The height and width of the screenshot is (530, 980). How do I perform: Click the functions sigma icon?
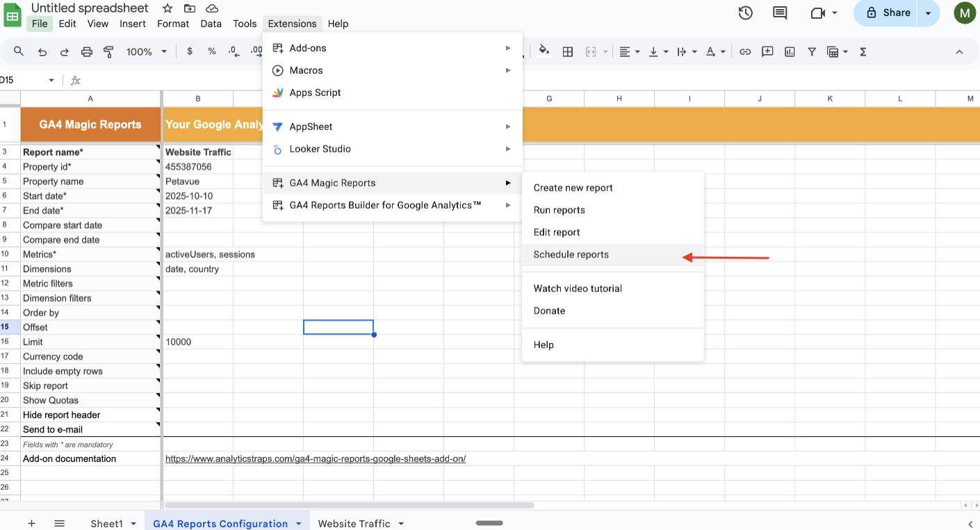pyautogui.click(x=863, y=51)
